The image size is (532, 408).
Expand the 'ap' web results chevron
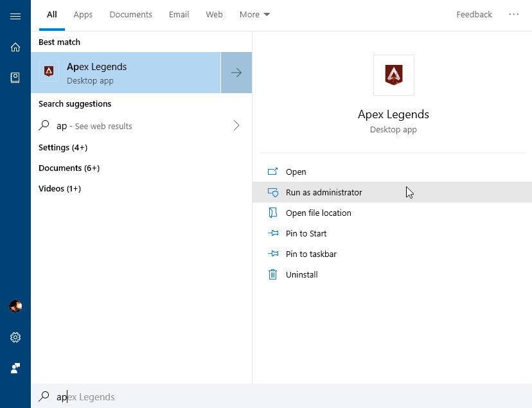tap(236, 126)
